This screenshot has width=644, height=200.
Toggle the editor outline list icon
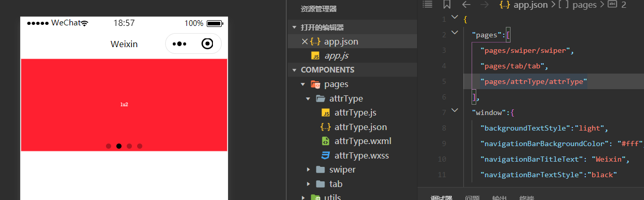pyautogui.click(x=427, y=5)
